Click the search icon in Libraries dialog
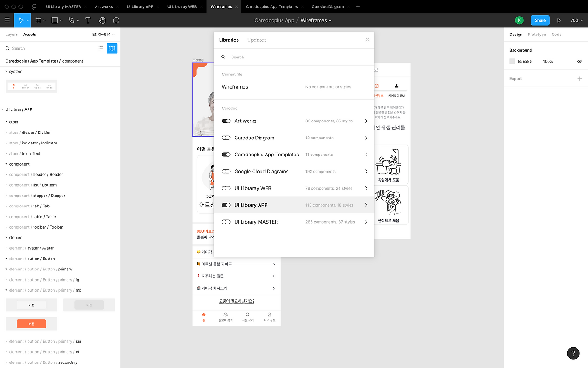This screenshot has width=588, height=368. (223, 57)
